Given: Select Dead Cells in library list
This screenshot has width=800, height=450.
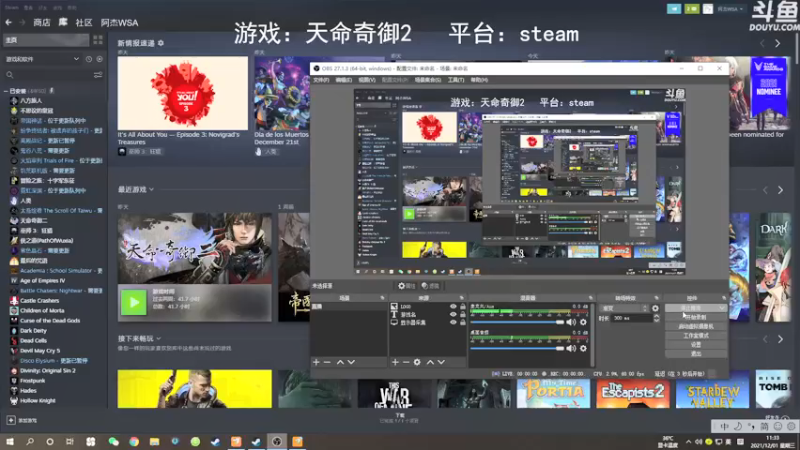Looking at the screenshot, I should [x=33, y=340].
